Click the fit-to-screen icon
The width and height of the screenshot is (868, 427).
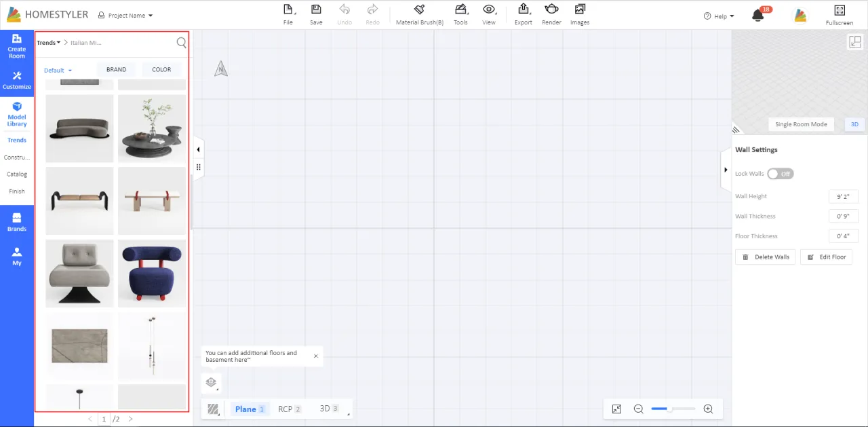coord(616,409)
